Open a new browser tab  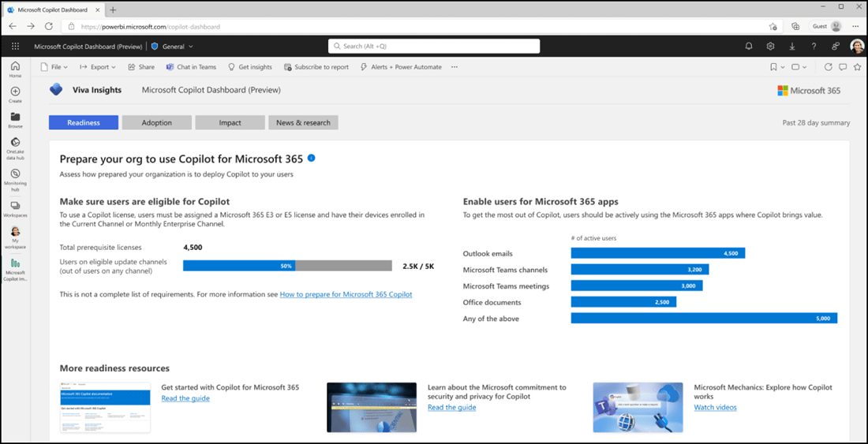point(113,10)
